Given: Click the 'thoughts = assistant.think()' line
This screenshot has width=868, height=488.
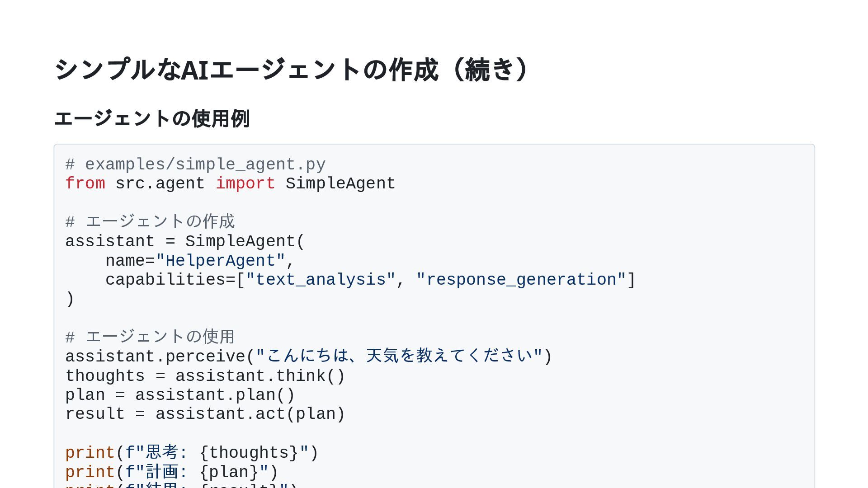Looking at the screenshot, I should click(x=205, y=376).
